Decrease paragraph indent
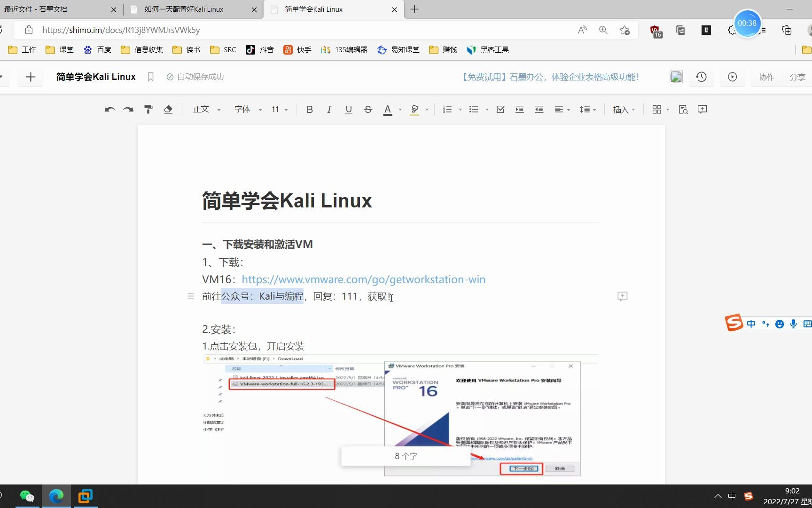This screenshot has width=812, height=508. [x=539, y=110]
